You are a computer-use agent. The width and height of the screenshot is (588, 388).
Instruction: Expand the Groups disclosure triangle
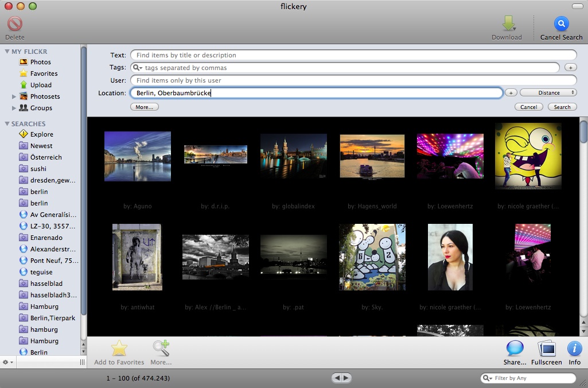coord(14,108)
